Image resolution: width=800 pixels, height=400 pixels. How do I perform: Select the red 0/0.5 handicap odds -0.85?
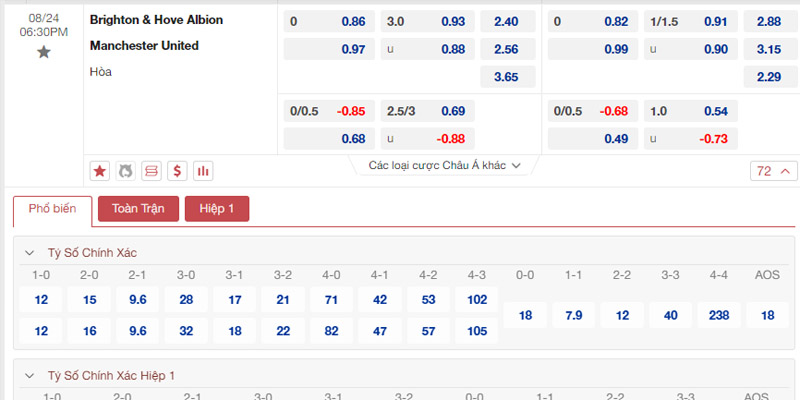tap(329, 111)
